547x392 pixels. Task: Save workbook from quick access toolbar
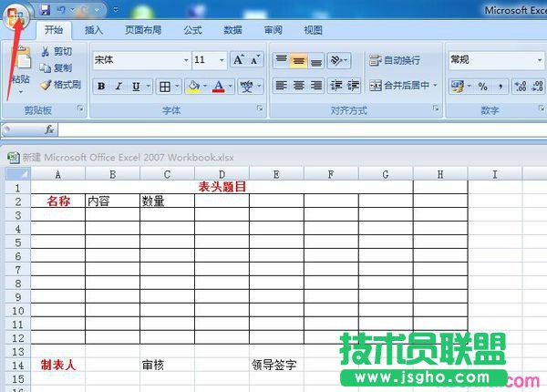tap(45, 10)
